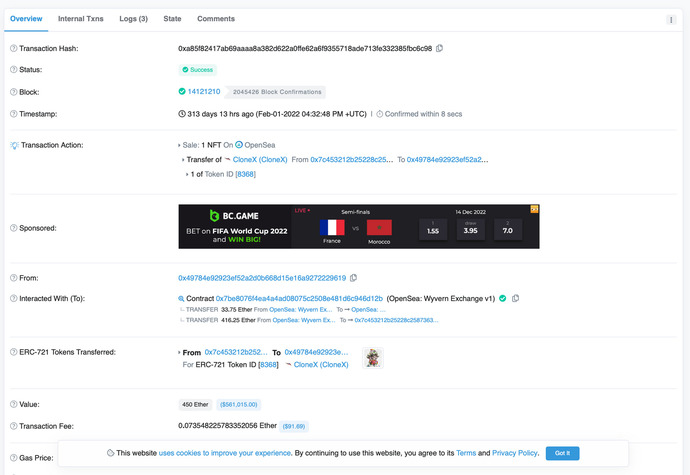Image resolution: width=690 pixels, height=475 pixels.
Task: View the CloneX NFT thumbnail image
Action: click(372, 358)
